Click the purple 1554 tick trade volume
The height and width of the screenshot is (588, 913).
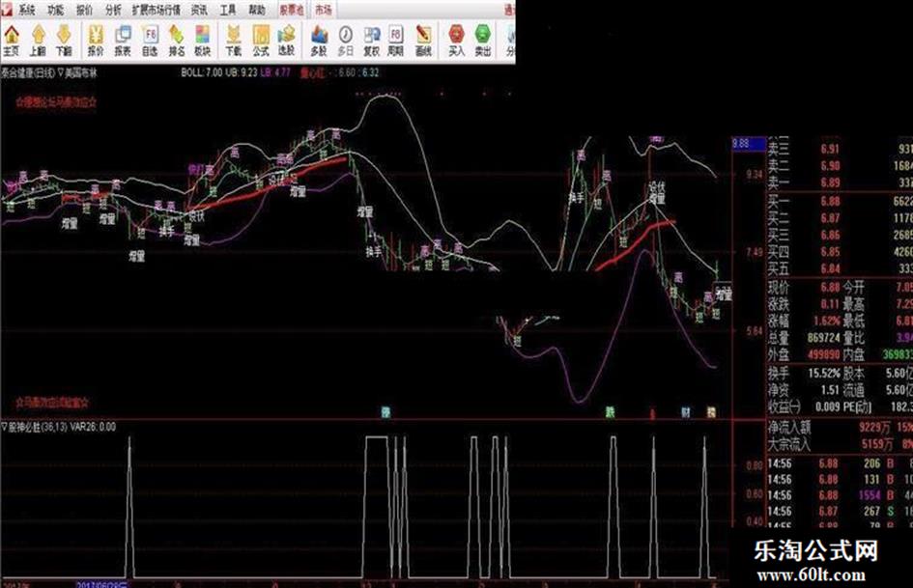coord(870,495)
